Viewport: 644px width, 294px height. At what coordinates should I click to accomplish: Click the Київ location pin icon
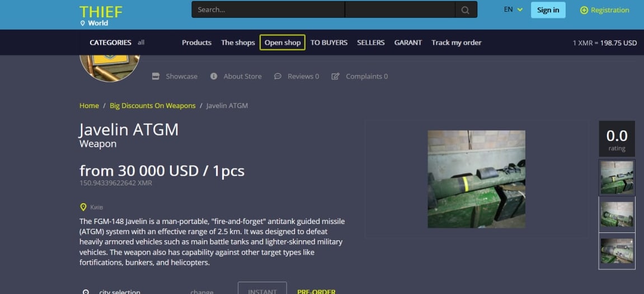click(83, 207)
